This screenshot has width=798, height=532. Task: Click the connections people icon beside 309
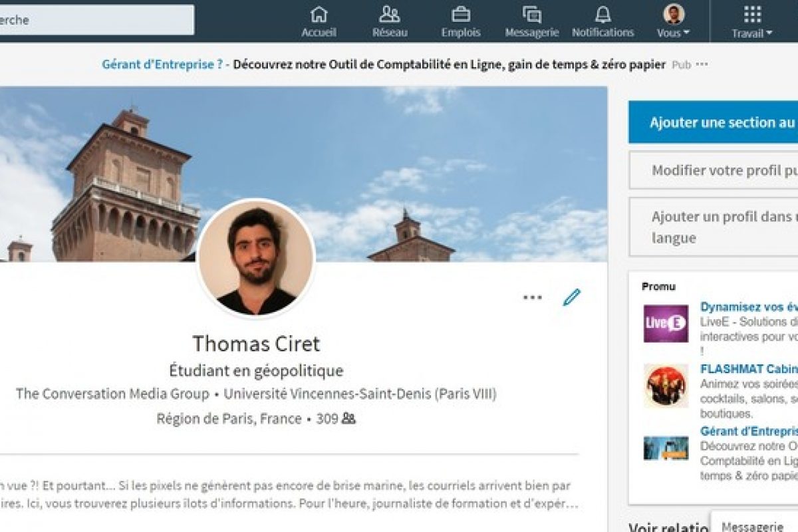(x=348, y=419)
